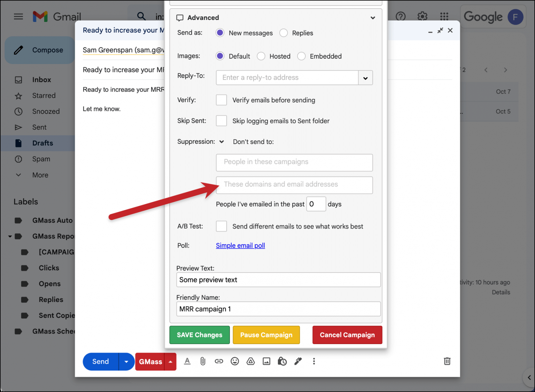Insert a photo into the email

266,361
